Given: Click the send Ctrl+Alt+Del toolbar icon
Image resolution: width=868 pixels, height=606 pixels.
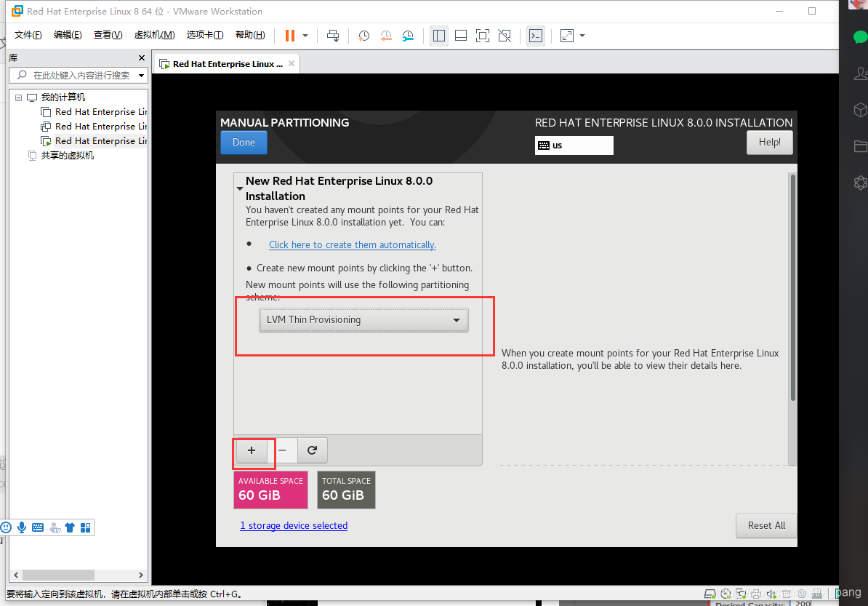Looking at the screenshot, I should (x=333, y=36).
